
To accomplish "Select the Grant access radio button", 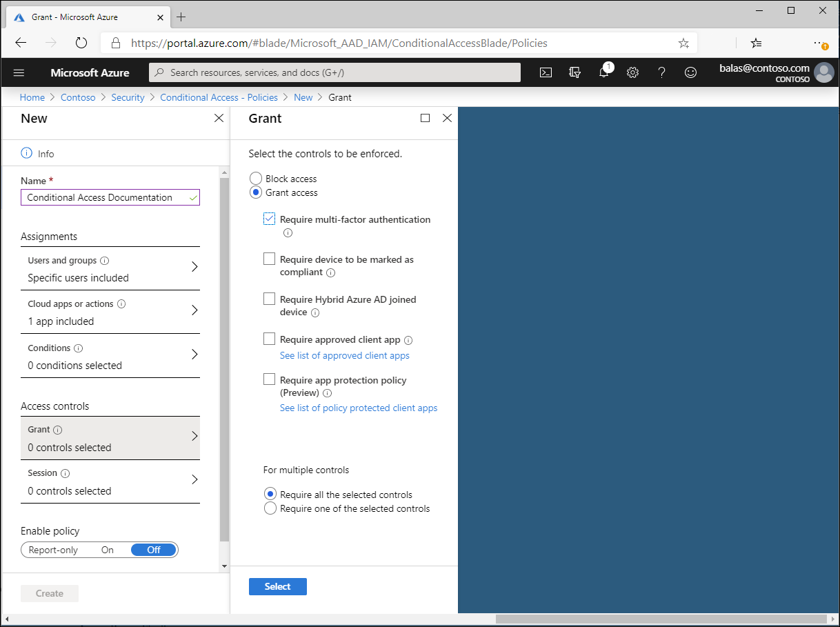I will point(256,192).
